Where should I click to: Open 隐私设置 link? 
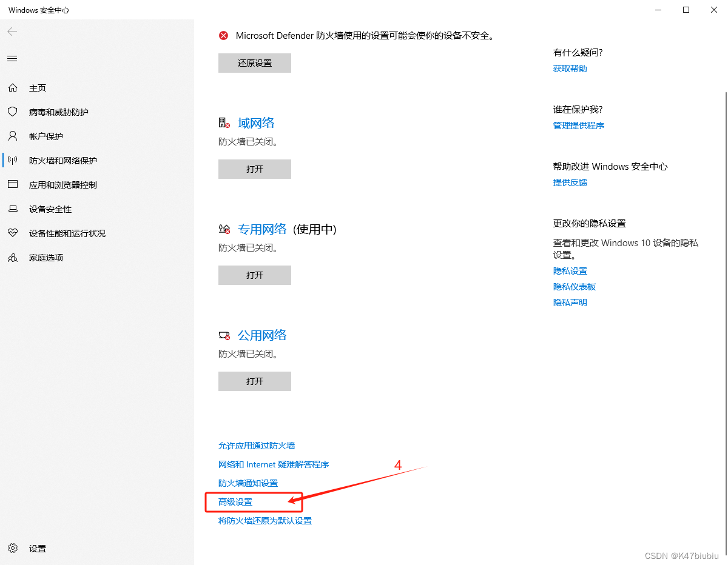pos(570,271)
